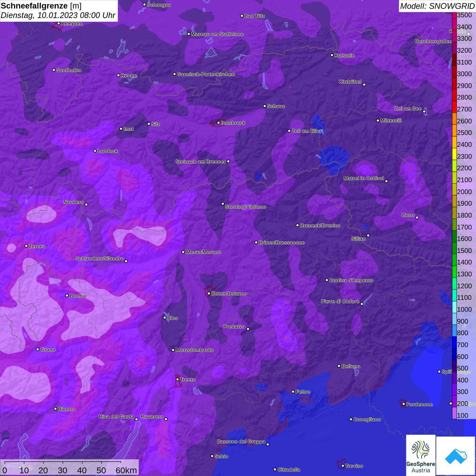Screen dimensions: 476x476
Task: Click the Innsbruck city marker dot
Action: coord(218,123)
